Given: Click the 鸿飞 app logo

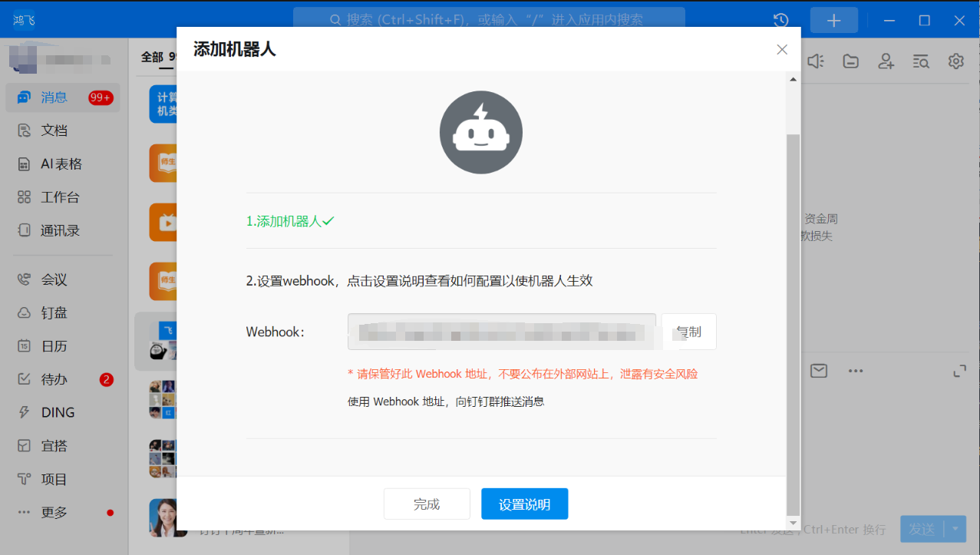Looking at the screenshot, I should click(25, 20).
